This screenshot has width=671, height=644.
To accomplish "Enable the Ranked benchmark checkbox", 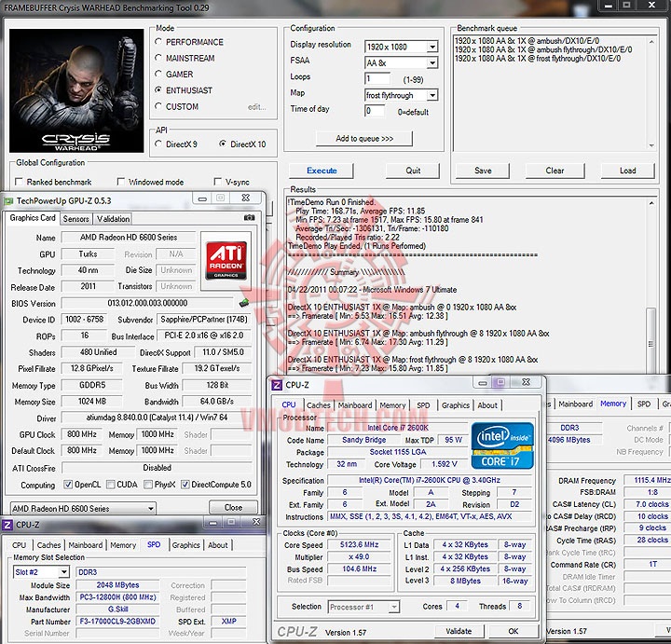I will (19, 182).
